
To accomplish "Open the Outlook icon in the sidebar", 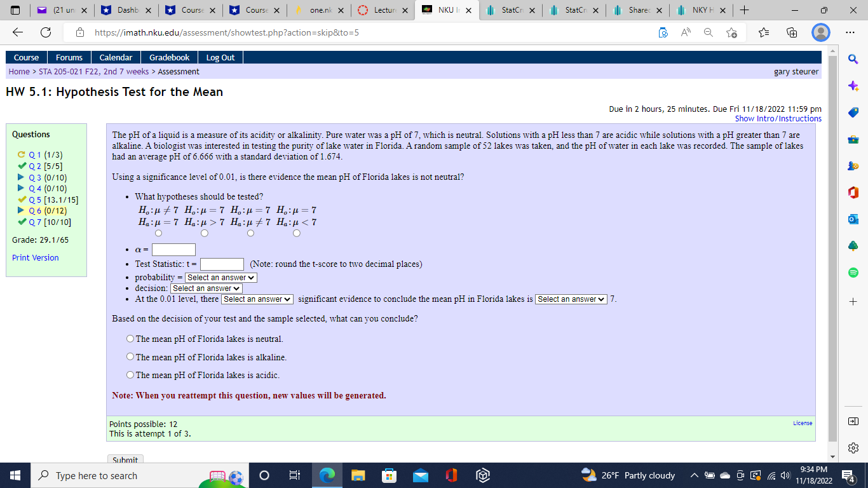I will pyautogui.click(x=853, y=220).
